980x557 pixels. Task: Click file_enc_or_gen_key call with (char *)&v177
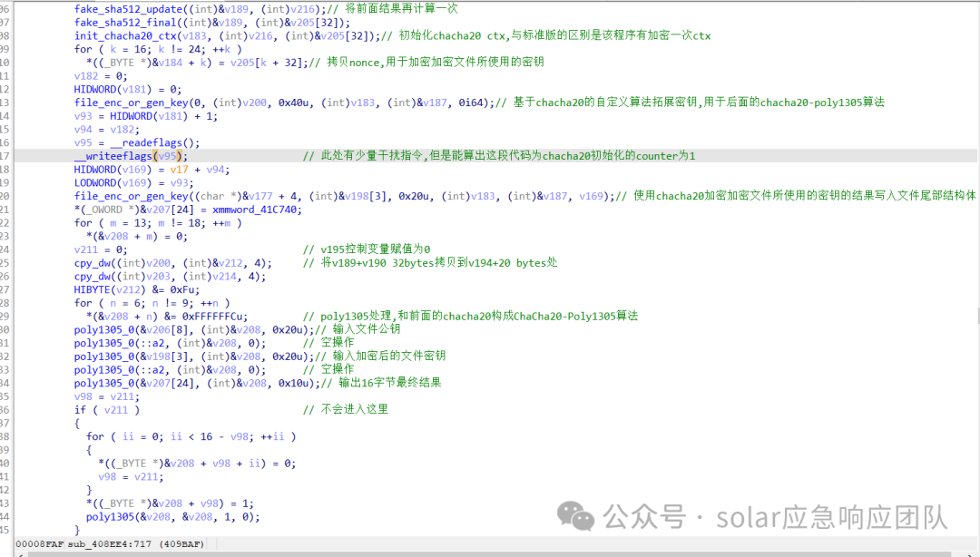click(x=345, y=196)
